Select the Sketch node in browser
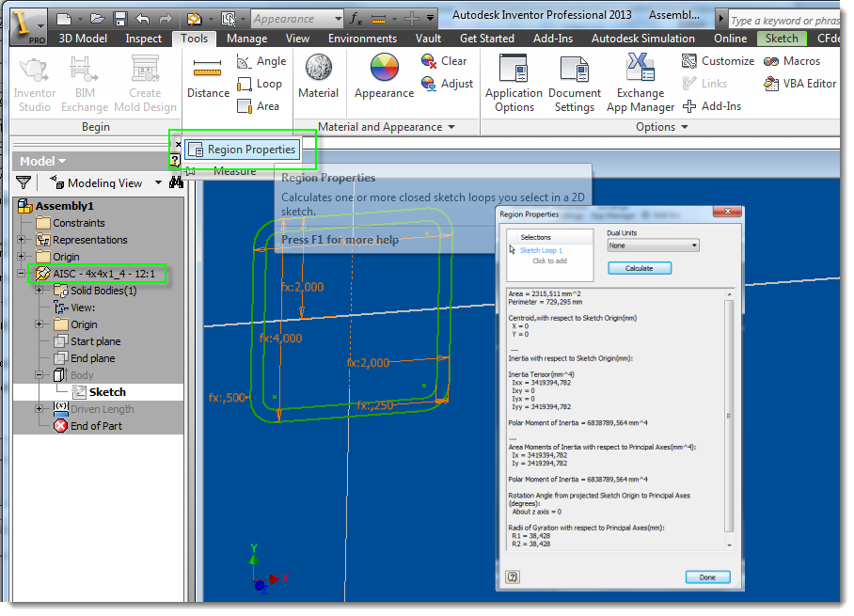The image size is (854, 616). point(99,392)
